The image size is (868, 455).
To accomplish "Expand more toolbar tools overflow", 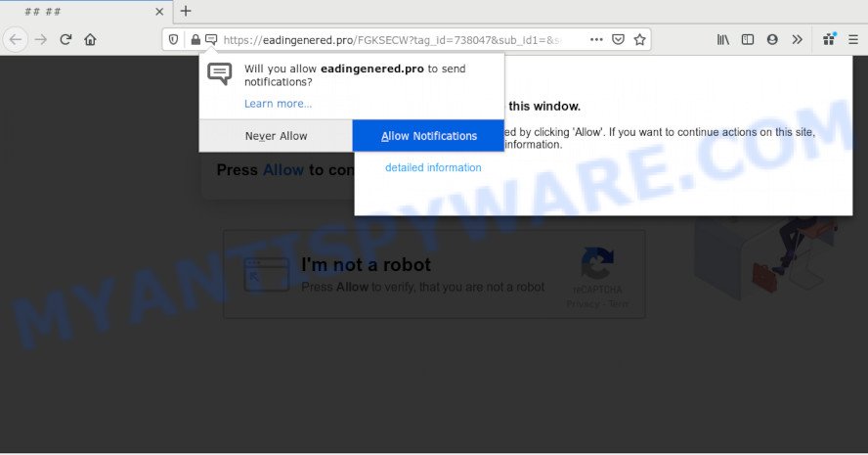I will [798, 40].
